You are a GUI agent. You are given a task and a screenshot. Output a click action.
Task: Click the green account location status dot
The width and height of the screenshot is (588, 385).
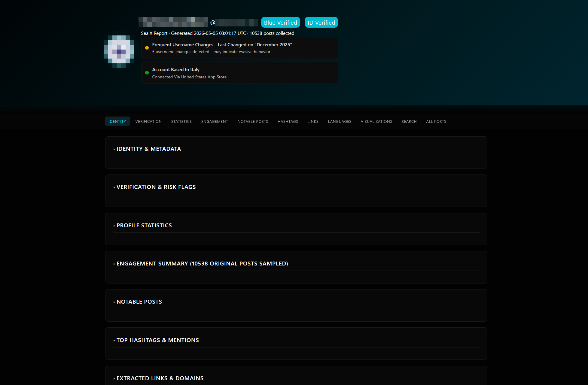(x=147, y=73)
